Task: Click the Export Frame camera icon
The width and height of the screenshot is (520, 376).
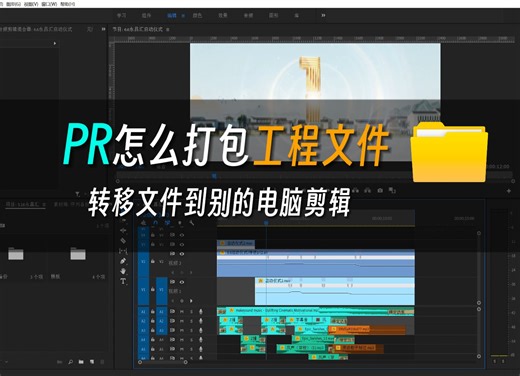Action: (380, 190)
